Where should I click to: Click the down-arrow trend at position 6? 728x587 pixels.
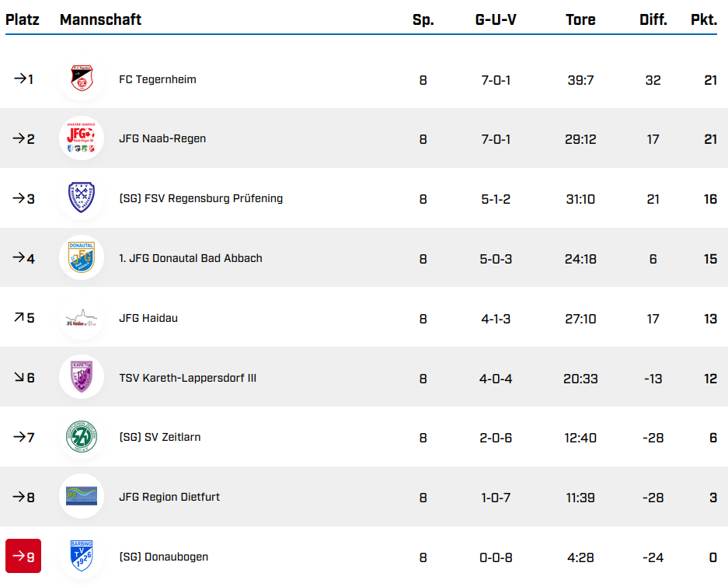tap(19, 378)
